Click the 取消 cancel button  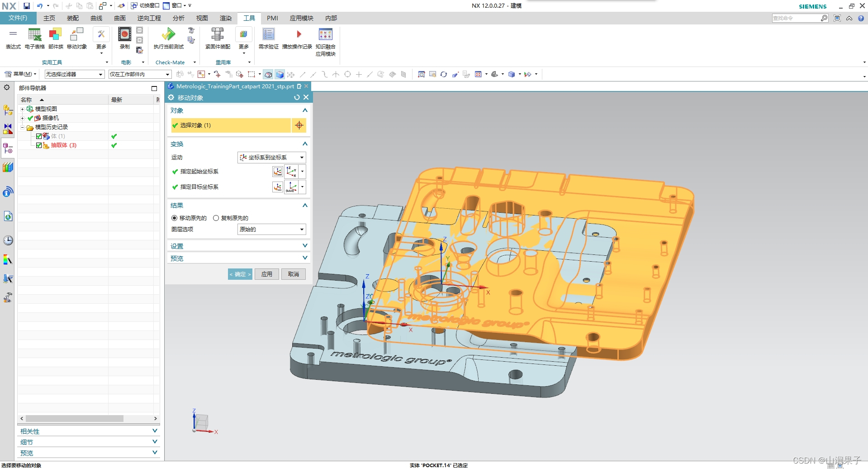point(294,274)
